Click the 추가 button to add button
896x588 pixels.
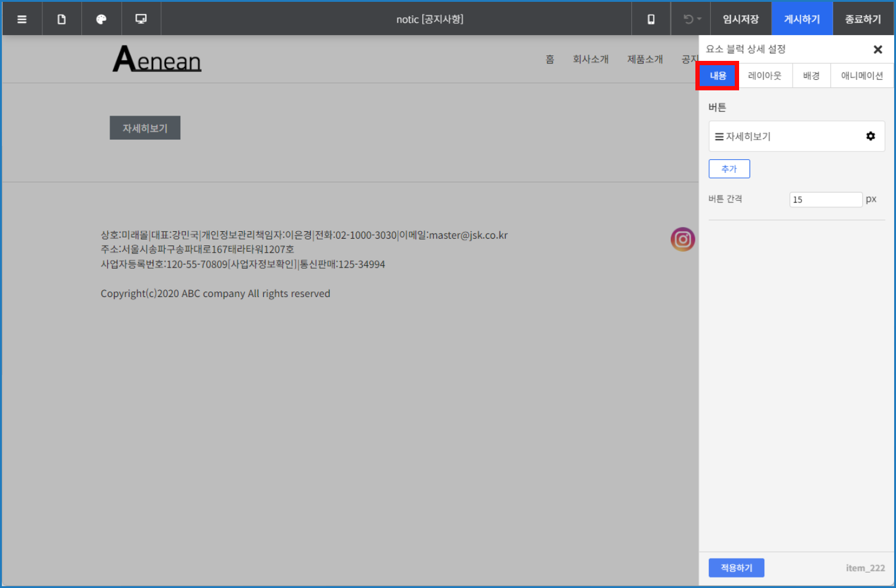pos(729,169)
